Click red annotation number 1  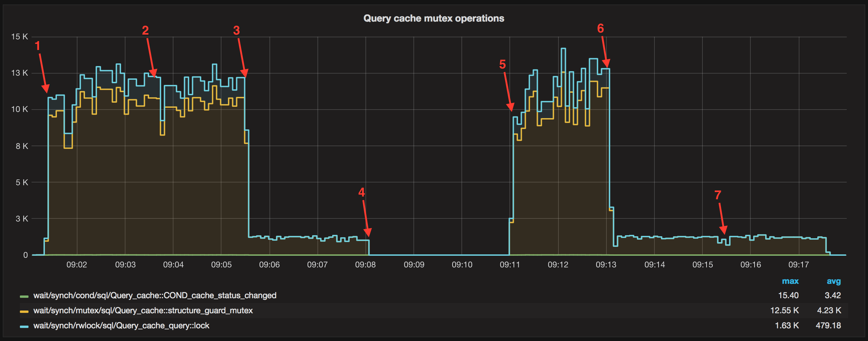(38, 46)
